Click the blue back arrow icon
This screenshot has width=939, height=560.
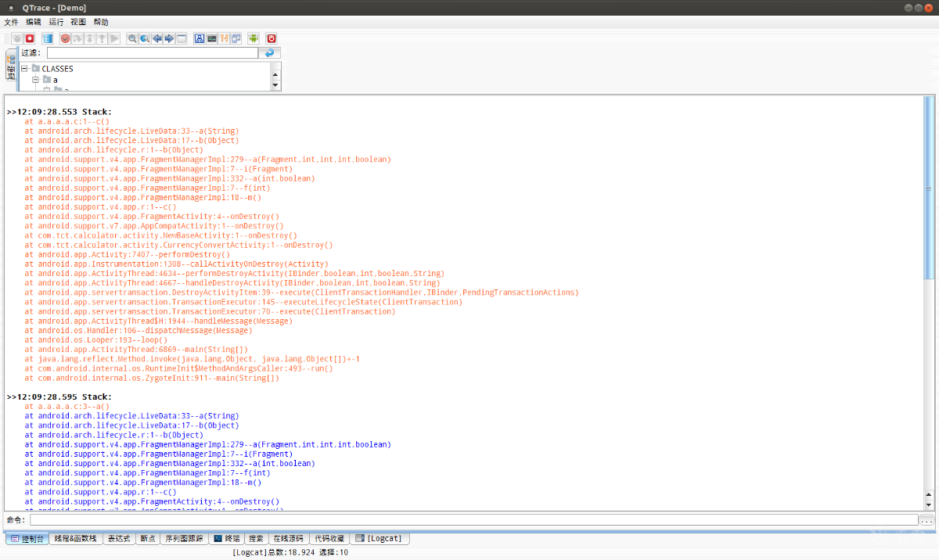pos(157,38)
